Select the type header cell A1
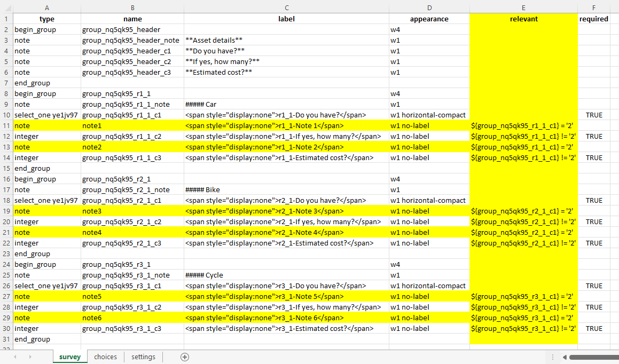This screenshot has width=619, height=364. 47,19
